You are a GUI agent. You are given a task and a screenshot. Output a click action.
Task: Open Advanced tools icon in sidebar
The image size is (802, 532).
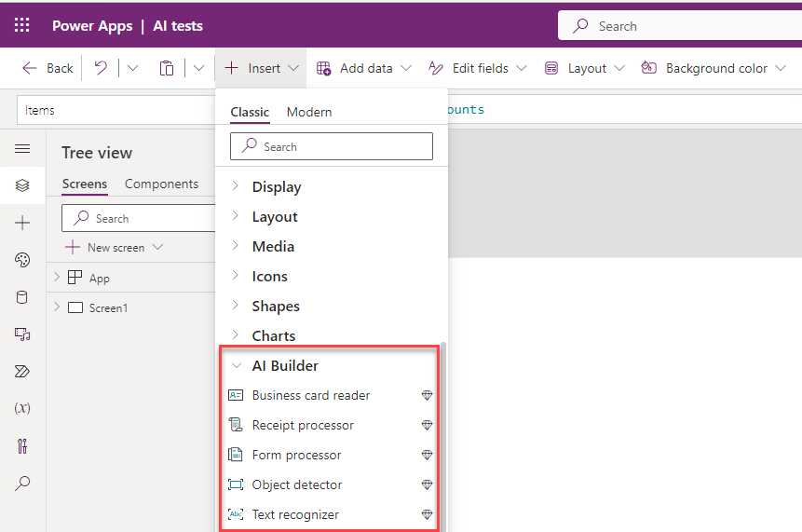(x=22, y=446)
